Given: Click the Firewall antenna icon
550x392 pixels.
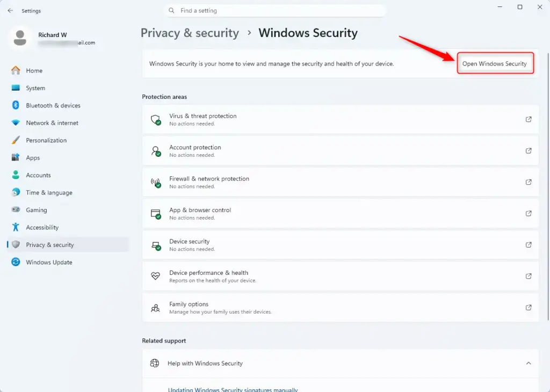Looking at the screenshot, I should [x=156, y=183].
